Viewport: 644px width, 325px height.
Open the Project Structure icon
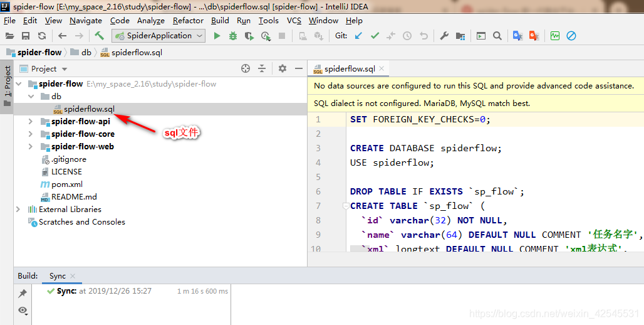[x=460, y=36]
